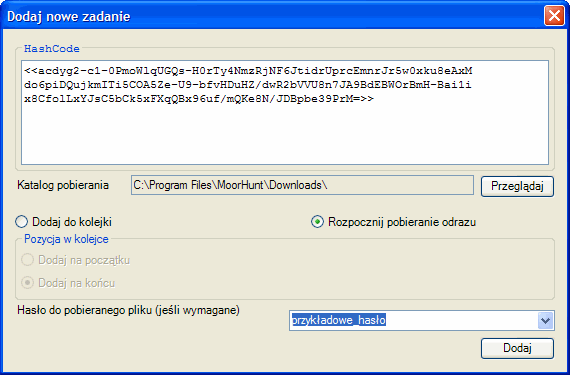Click the hash line starting '<<acdyg2-c1'
The width and height of the screenshot is (570, 375).
[x=248, y=70]
